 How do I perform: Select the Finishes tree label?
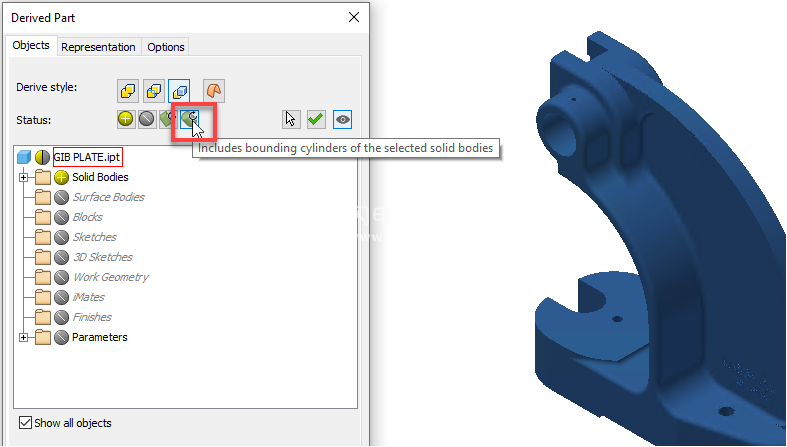click(92, 318)
